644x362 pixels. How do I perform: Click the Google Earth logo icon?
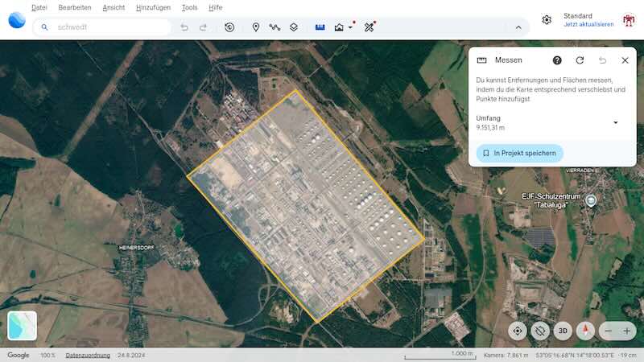click(x=17, y=20)
